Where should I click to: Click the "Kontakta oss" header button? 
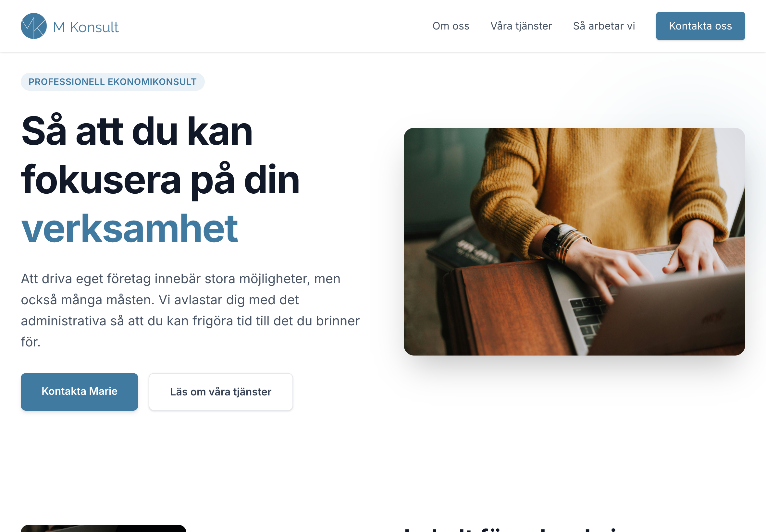point(700,26)
